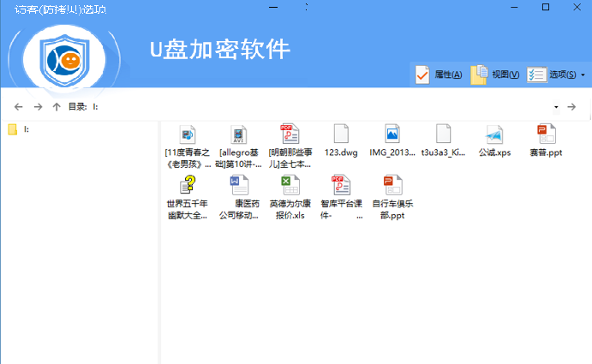Click the go arrow beside path bar
Image resolution: width=592 pixels, height=364 pixels.
point(571,107)
